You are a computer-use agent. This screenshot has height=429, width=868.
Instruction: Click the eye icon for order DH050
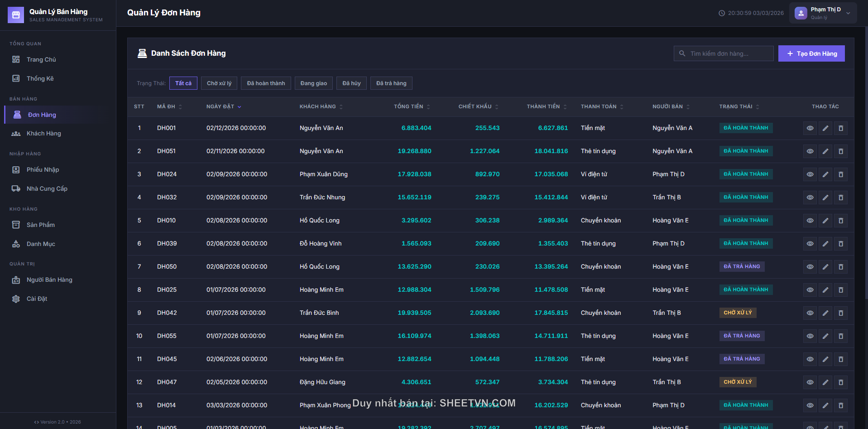tap(810, 267)
